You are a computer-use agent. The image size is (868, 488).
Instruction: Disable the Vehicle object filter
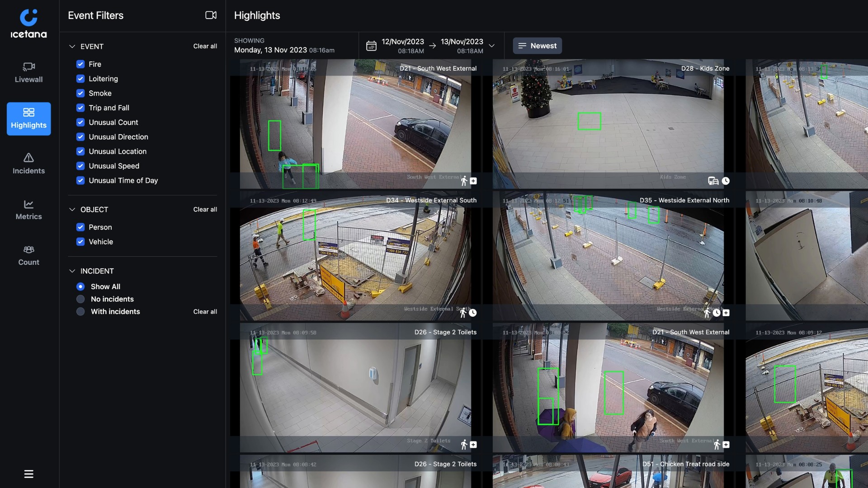(80, 242)
